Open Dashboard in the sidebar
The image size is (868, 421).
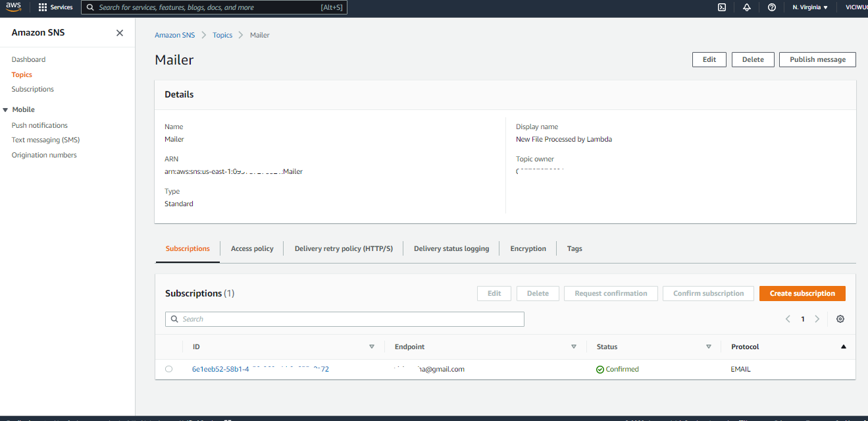(28, 59)
